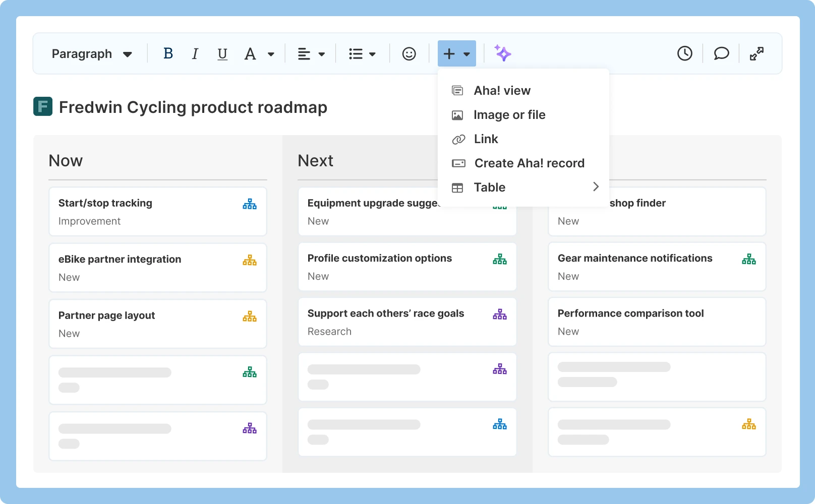Click hierarchy icon on Gear maintenance notifications
This screenshot has height=504, width=815.
click(x=749, y=259)
